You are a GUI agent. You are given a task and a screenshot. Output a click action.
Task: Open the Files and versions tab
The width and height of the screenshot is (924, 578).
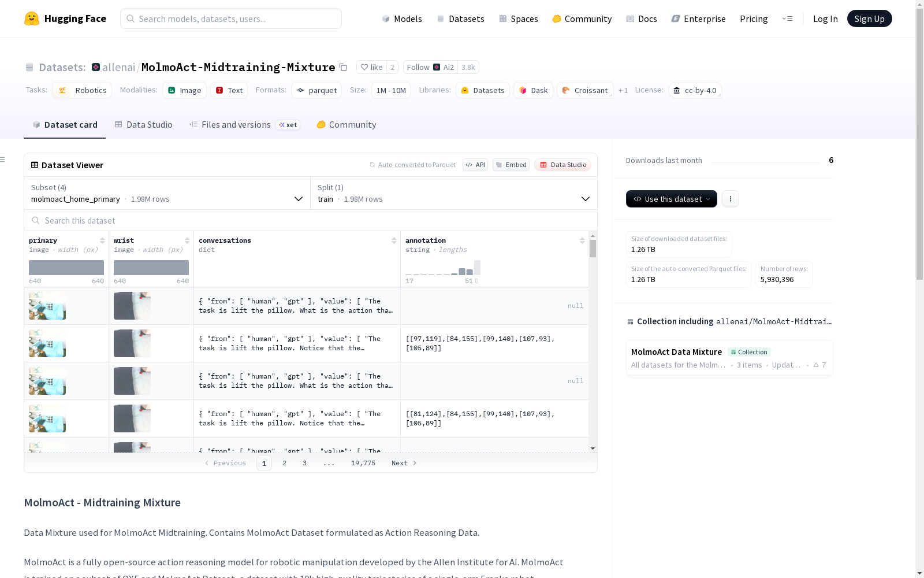click(x=244, y=125)
